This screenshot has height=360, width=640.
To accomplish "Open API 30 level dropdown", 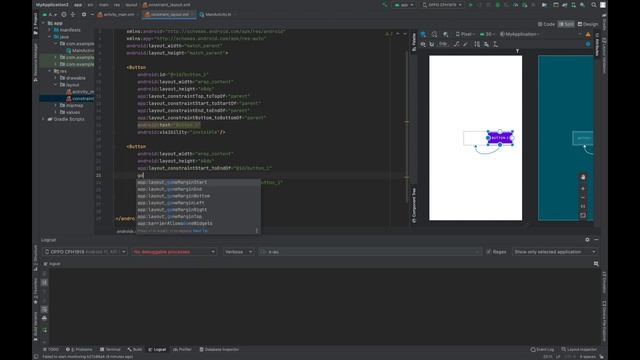I will coord(487,34).
